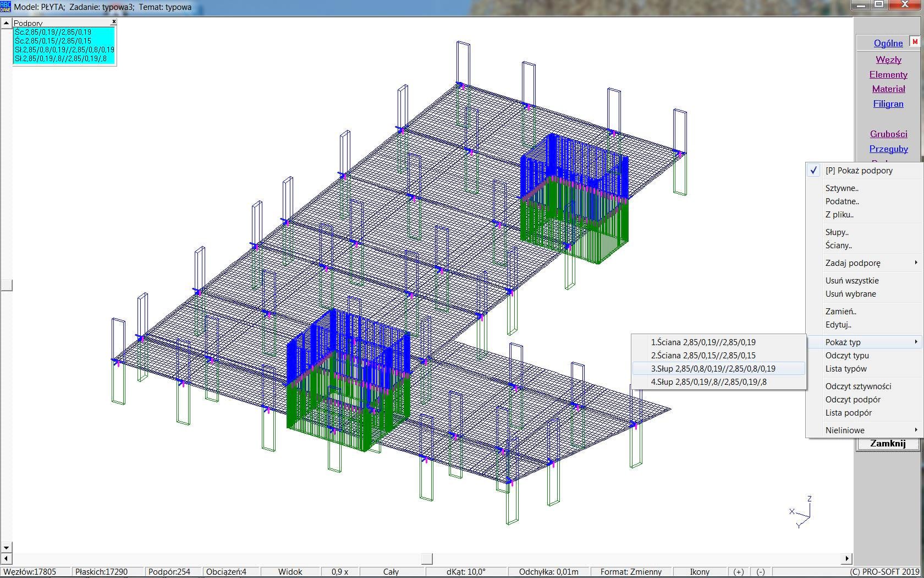Click the ABC DANE application icon

pyautogui.click(x=5, y=7)
